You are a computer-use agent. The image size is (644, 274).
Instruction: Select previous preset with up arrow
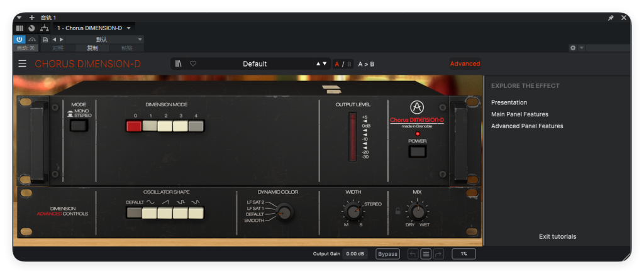point(318,63)
